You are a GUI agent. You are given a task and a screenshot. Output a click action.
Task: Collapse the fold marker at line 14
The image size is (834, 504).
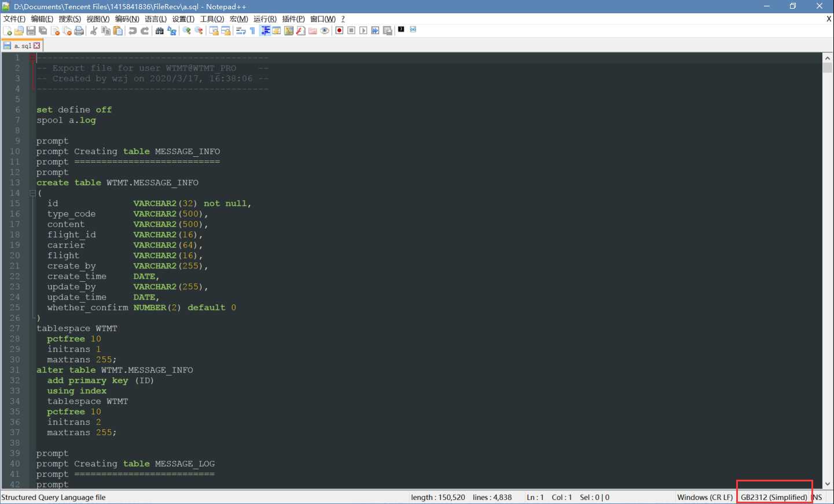pyautogui.click(x=32, y=193)
